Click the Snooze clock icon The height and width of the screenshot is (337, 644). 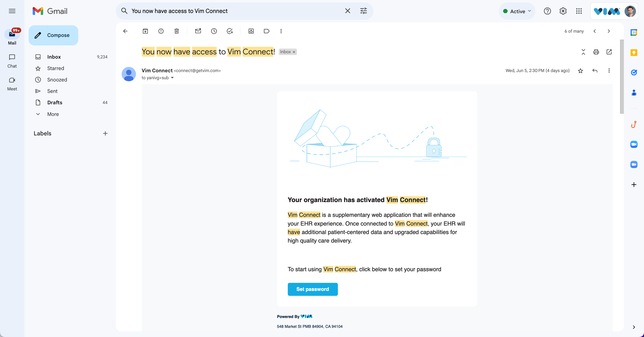coord(213,31)
